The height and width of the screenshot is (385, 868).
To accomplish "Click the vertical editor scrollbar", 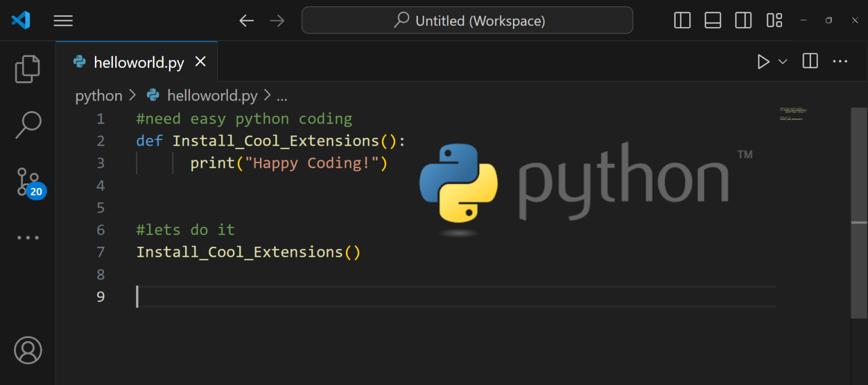I will (859, 213).
